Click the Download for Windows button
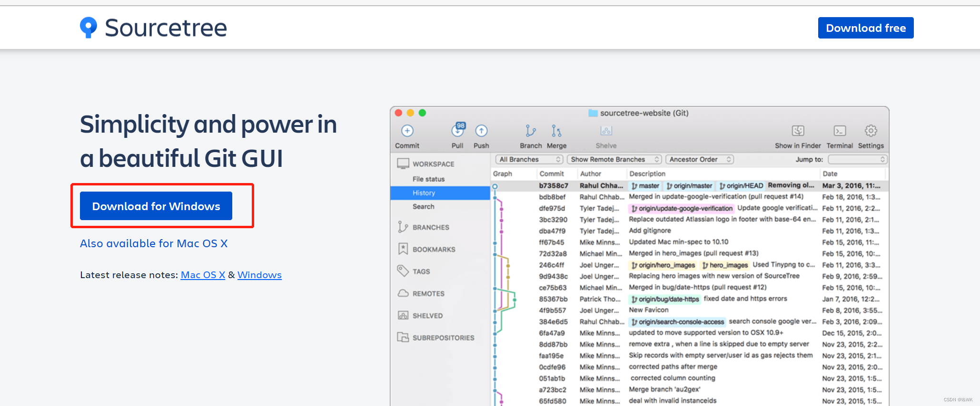 (156, 206)
